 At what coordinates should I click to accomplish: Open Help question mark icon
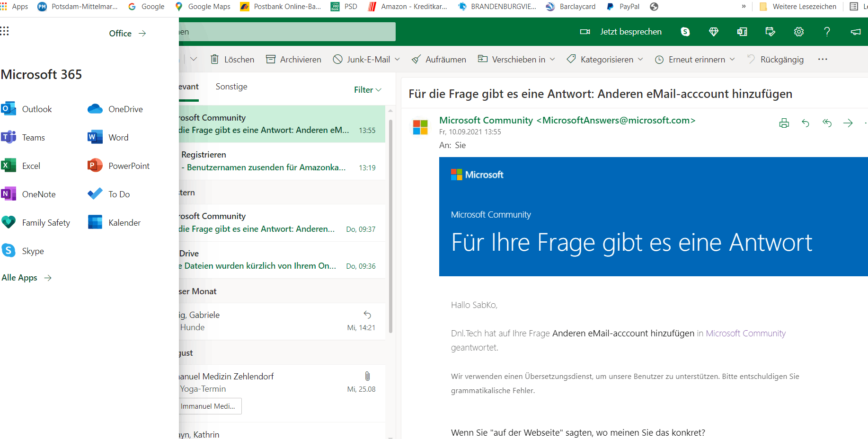(827, 32)
